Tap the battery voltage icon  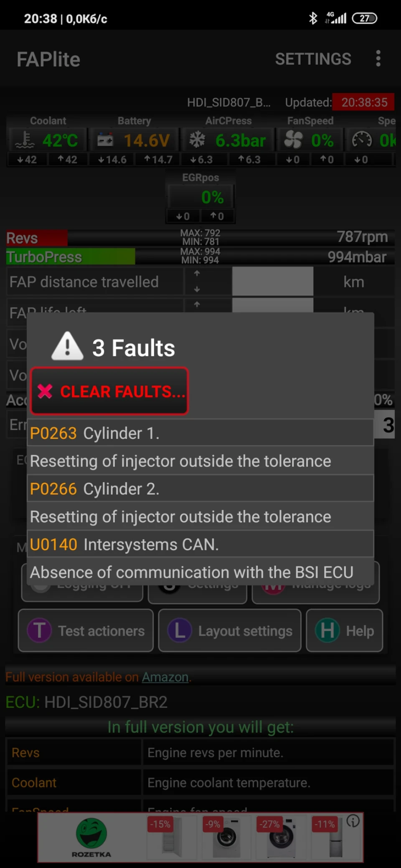tap(105, 140)
